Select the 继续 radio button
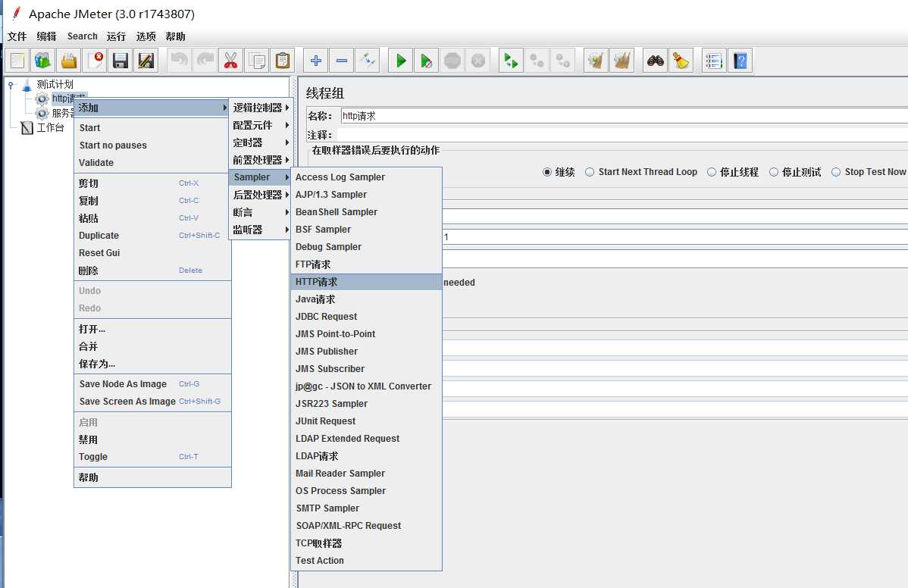 click(x=546, y=172)
